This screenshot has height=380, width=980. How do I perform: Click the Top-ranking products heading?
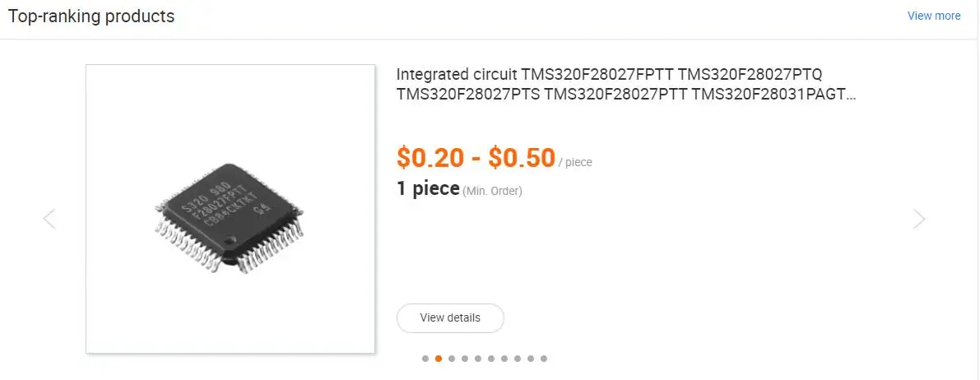(91, 16)
